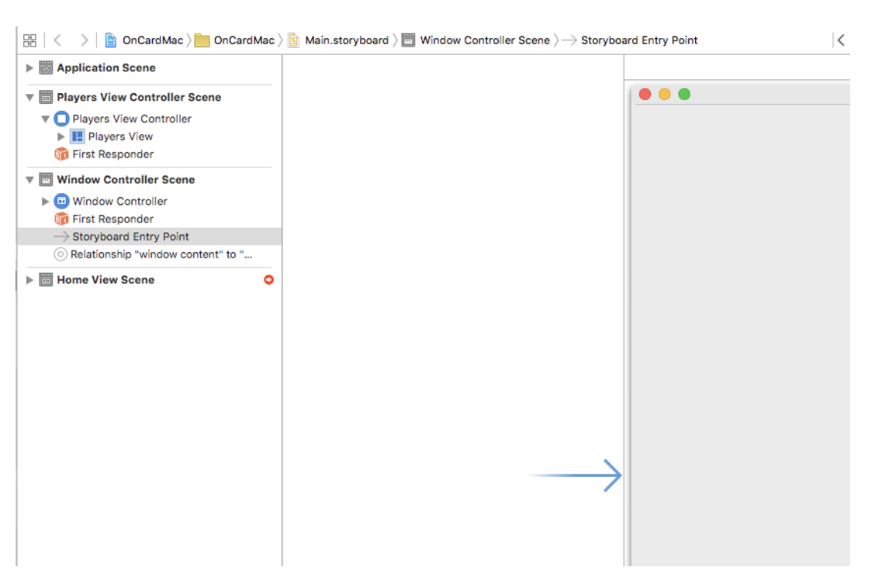Select the Players View Controller icon
The width and height of the screenshot is (872, 588).
point(61,119)
